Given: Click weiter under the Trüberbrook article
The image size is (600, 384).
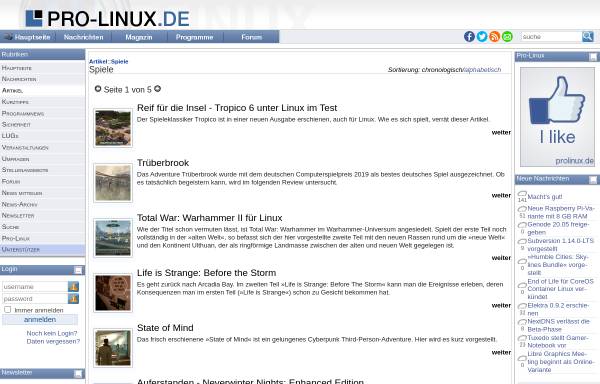Looking at the screenshot, I should click(x=501, y=195).
